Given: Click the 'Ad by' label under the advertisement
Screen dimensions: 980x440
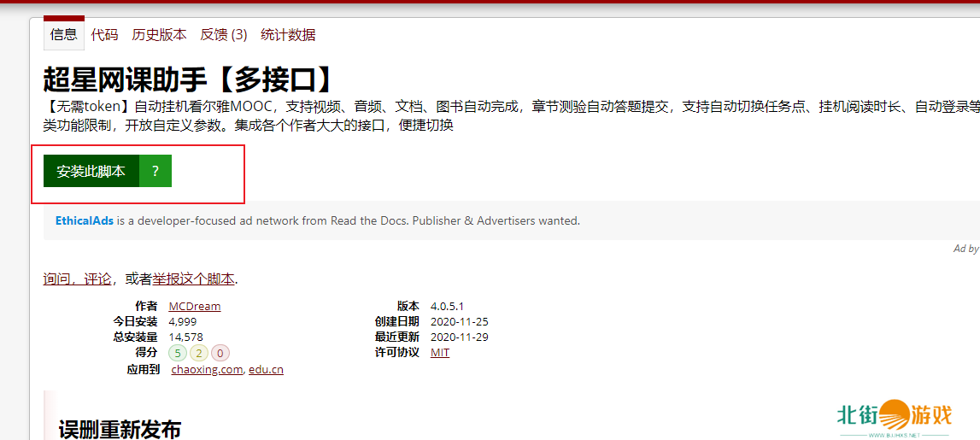Looking at the screenshot, I should tap(965, 249).
